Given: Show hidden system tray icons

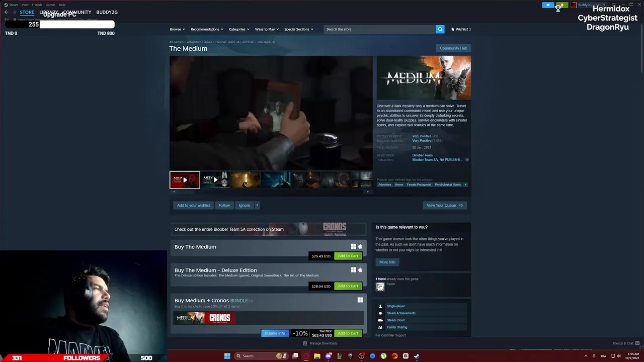Looking at the screenshot, I should pos(586,356).
